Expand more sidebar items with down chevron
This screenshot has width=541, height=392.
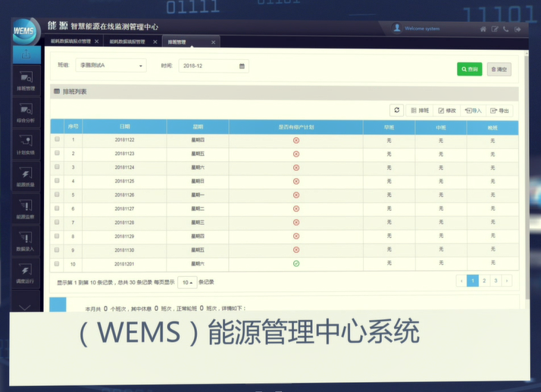pos(25,307)
